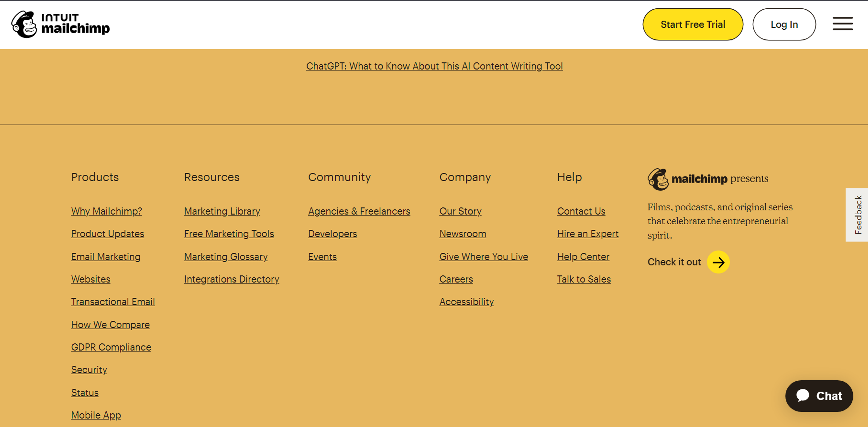Open the GDPR Compliance link
Screen dimensions: 868x427
(x=111, y=347)
